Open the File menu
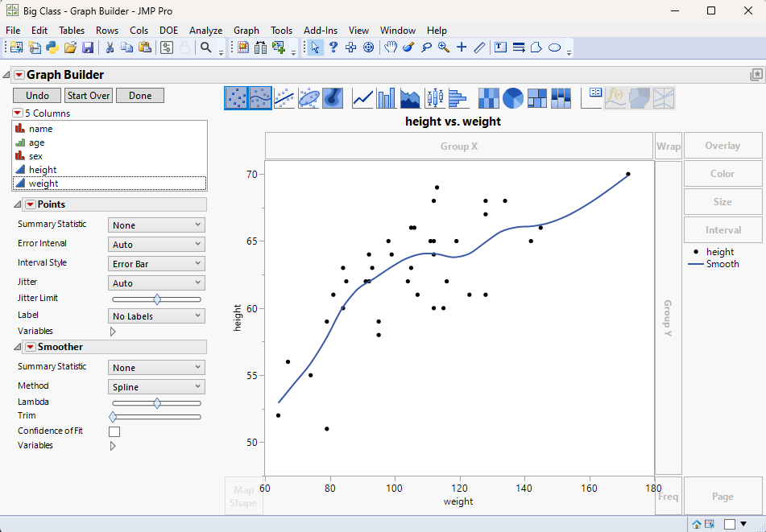Screen dimensions: 766x532 [13, 31]
